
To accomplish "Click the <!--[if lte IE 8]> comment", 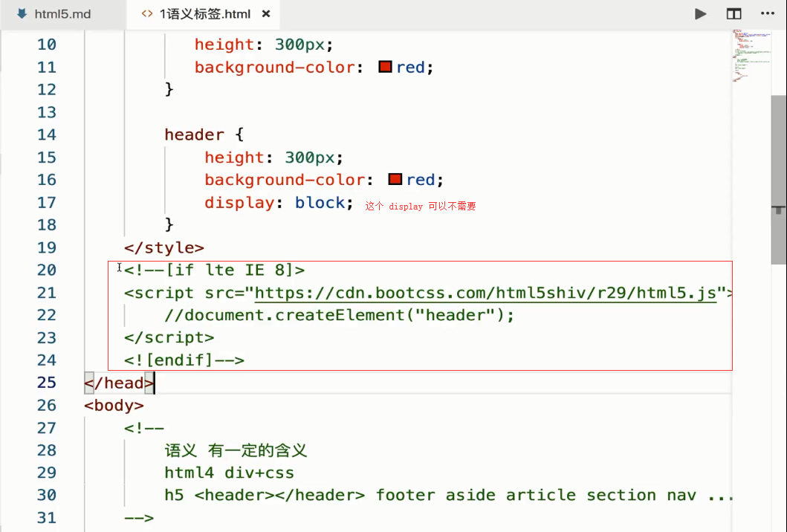I will [214, 270].
